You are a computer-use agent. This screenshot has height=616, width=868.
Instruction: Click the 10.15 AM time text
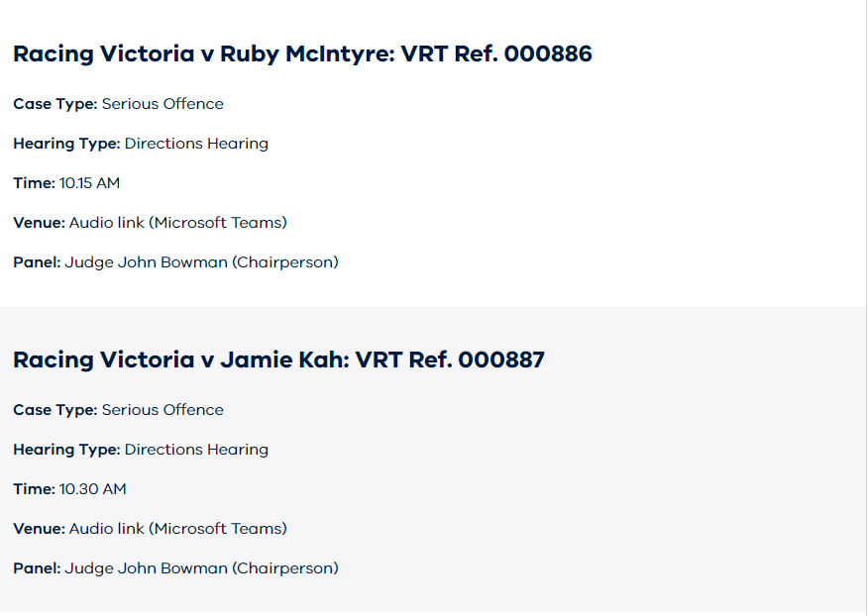(x=89, y=183)
